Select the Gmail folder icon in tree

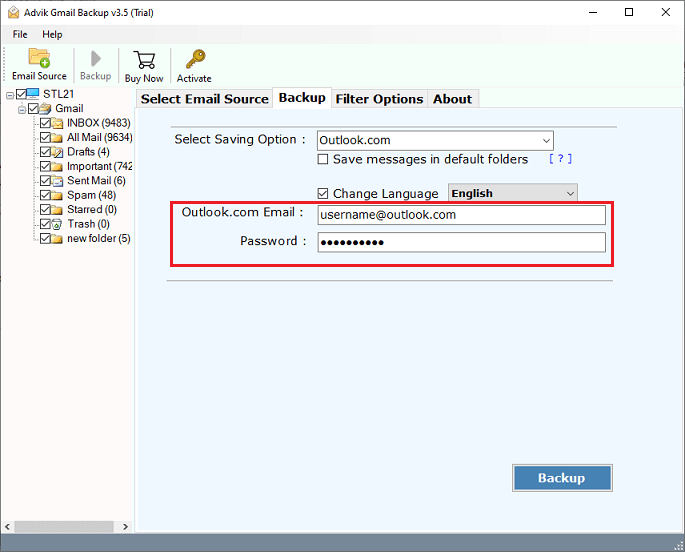(45, 108)
